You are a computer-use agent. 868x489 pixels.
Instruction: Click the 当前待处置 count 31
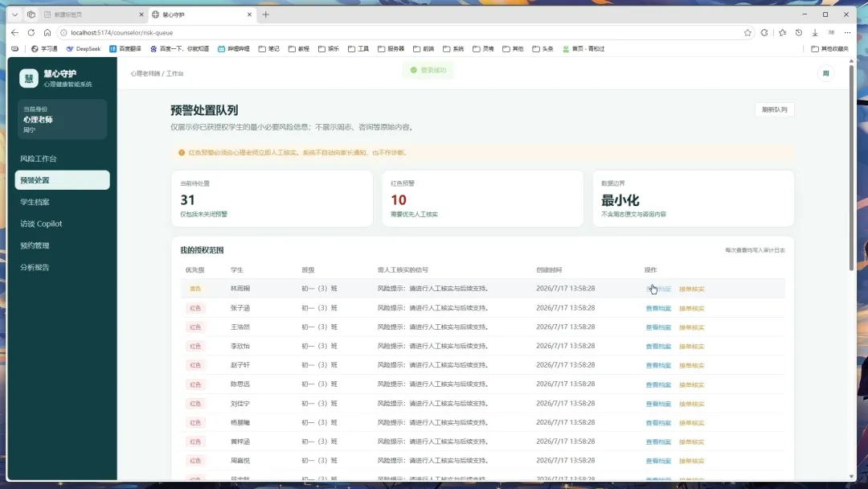pyautogui.click(x=187, y=200)
